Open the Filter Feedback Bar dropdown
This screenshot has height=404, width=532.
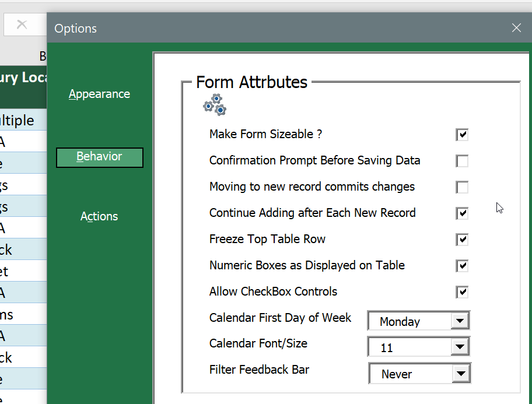(x=461, y=374)
